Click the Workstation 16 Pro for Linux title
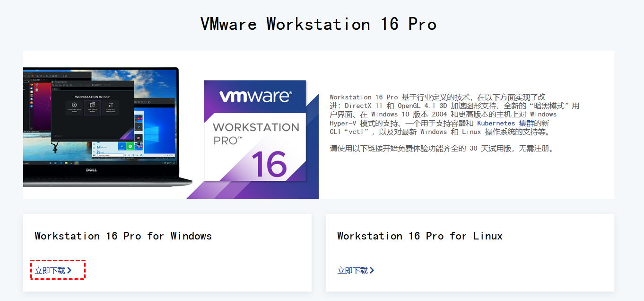 click(420, 236)
